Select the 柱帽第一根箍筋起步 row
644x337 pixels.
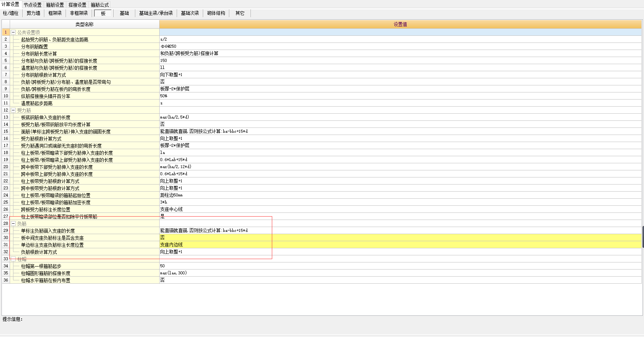click(x=85, y=266)
